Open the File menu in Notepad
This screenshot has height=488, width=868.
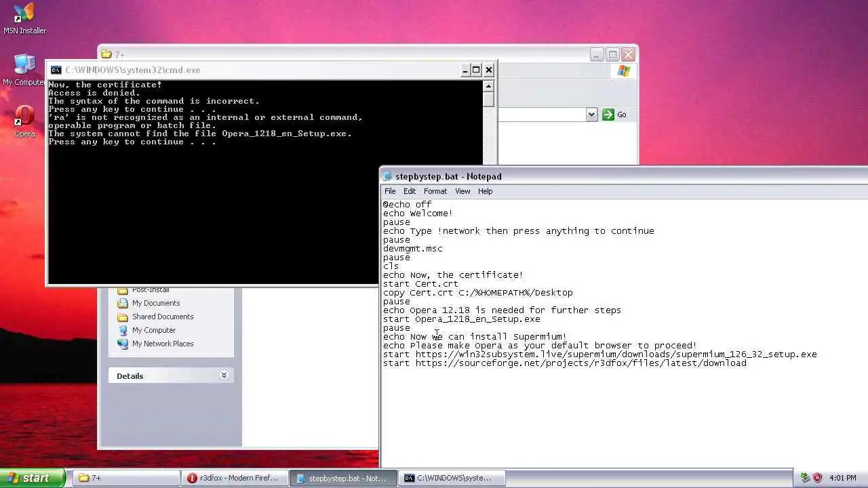[390, 191]
